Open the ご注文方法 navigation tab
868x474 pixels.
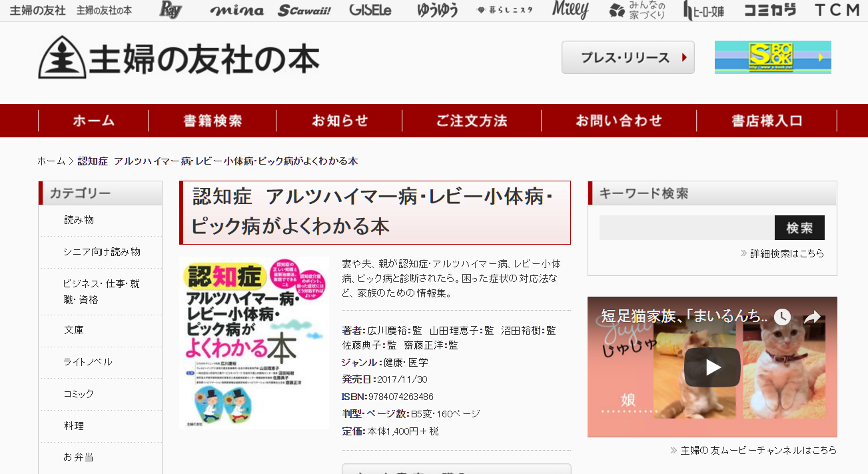[x=472, y=121]
